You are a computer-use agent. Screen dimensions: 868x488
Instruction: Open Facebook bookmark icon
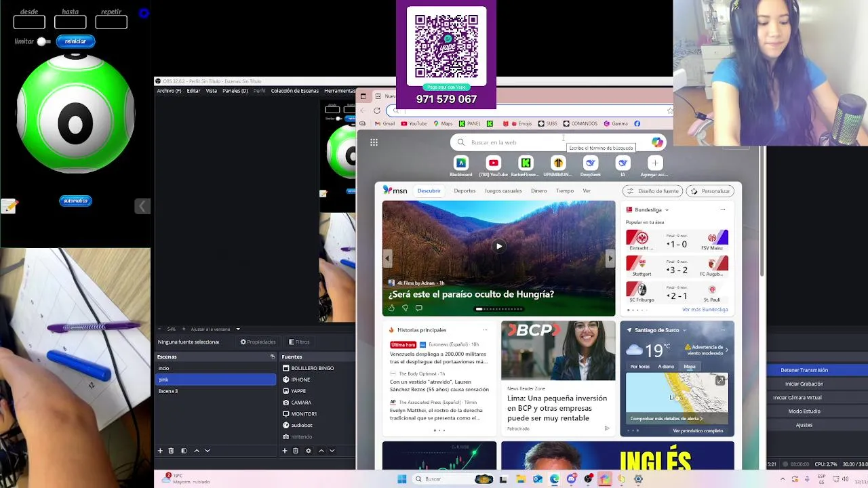pyautogui.click(x=637, y=123)
